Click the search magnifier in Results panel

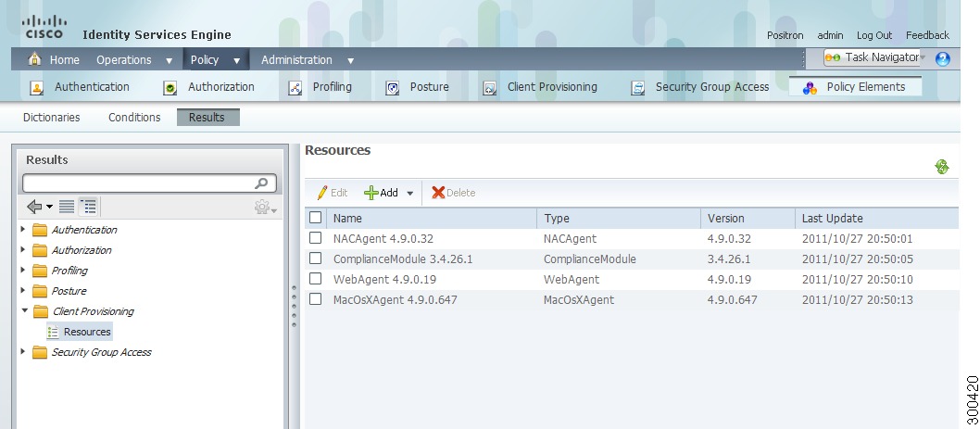coord(261,183)
